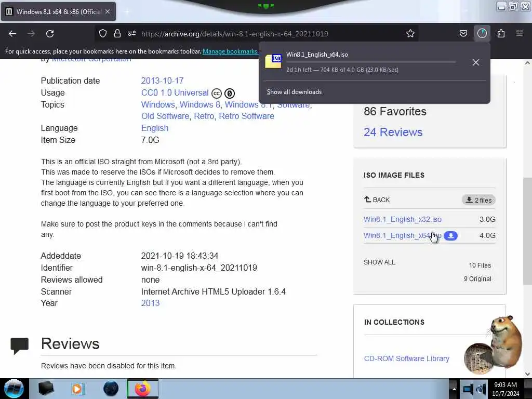Viewport: 532px width, 399px height.
Task: Open the network tray icon
Action: coord(468,389)
